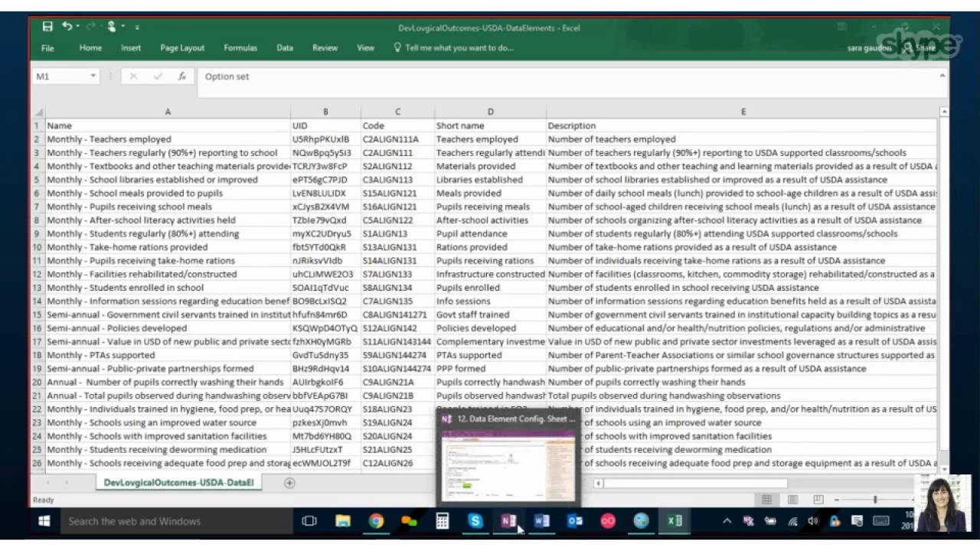Click the Windows Start button
Screen dimensions: 980x551
pos(44,521)
